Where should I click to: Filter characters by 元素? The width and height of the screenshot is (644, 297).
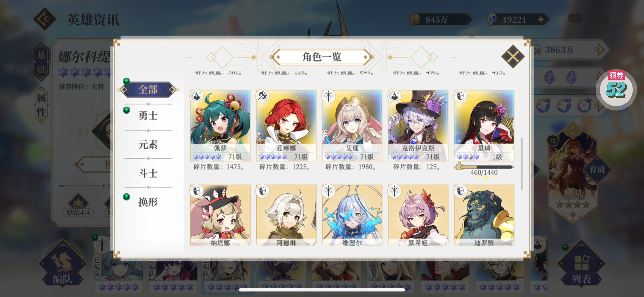(x=148, y=145)
